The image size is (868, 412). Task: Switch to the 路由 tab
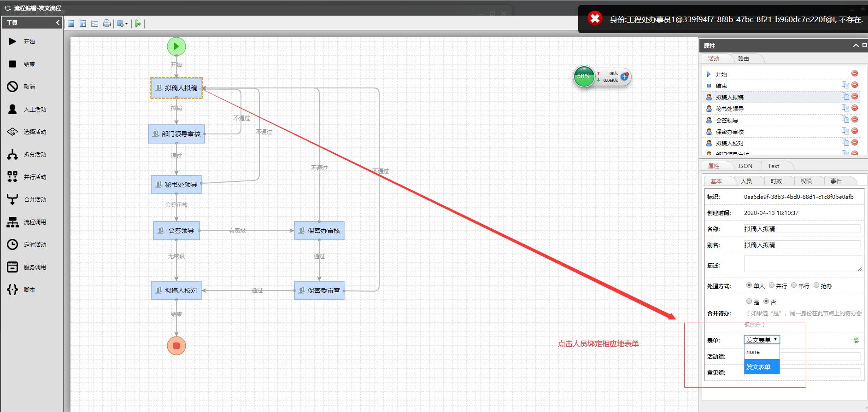pos(744,58)
